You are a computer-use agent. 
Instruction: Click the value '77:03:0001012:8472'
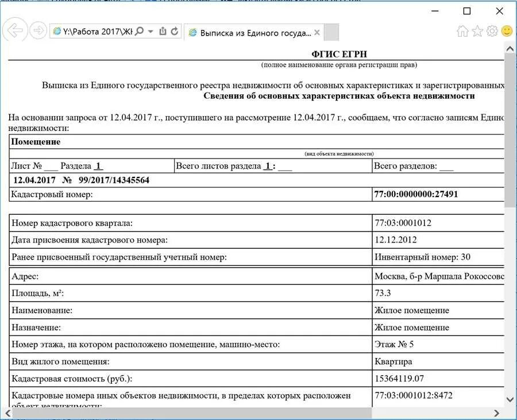414,395
